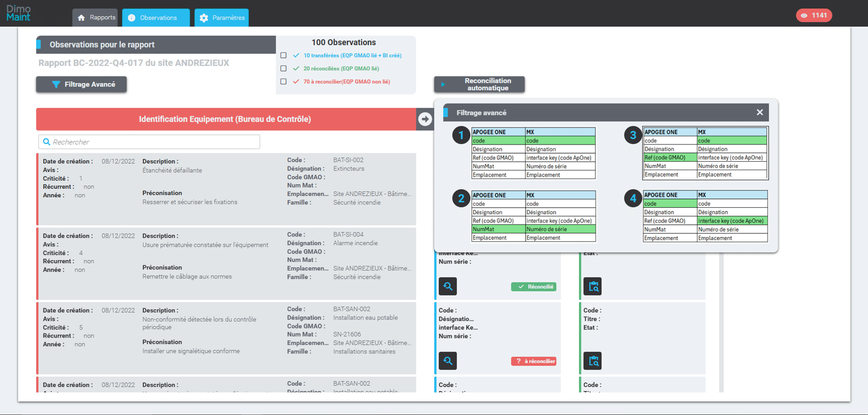Choose filter option 2 matching NumMat to Numéro de série
The width and height of the screenshot is (868, 415).
pos(533,216)
